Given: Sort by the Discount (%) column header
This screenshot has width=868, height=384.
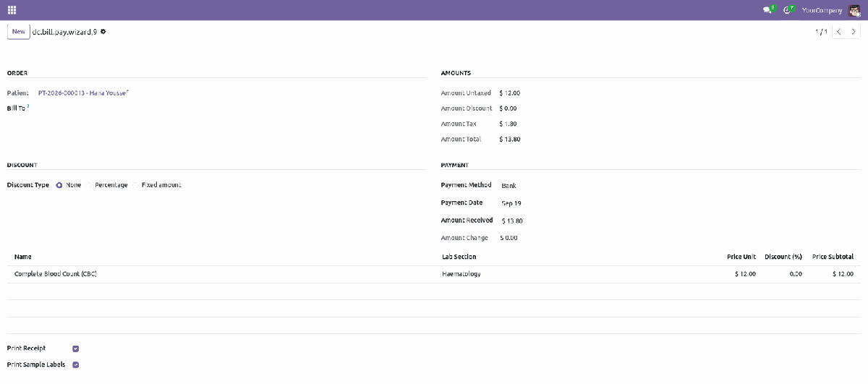Looking at the screenshot, I should tap(783, 257).
